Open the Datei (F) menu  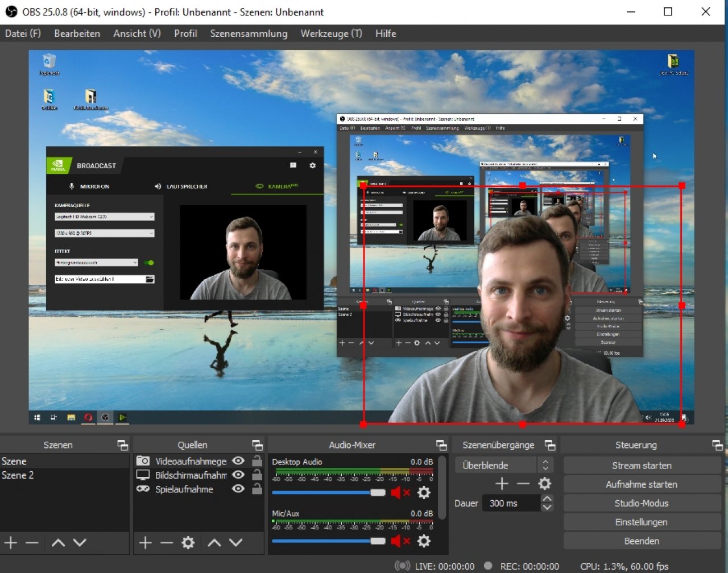click(x=23, y=34)
